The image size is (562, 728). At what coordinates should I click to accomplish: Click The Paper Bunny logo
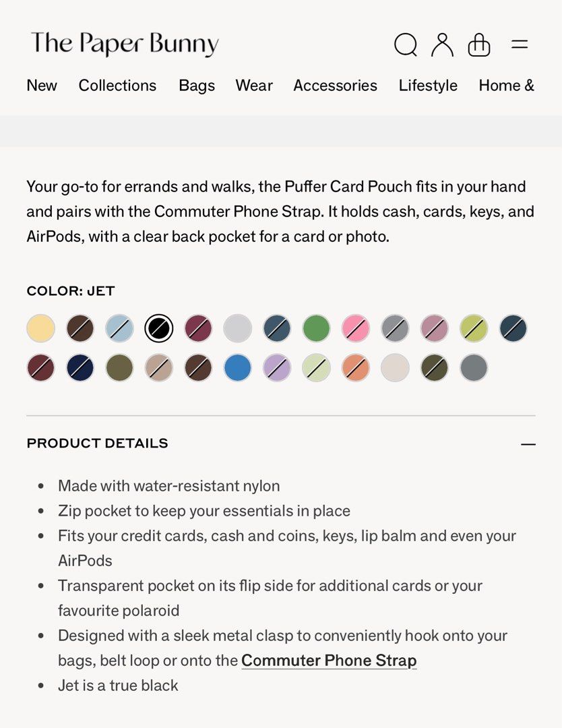[x=125, y=44]
